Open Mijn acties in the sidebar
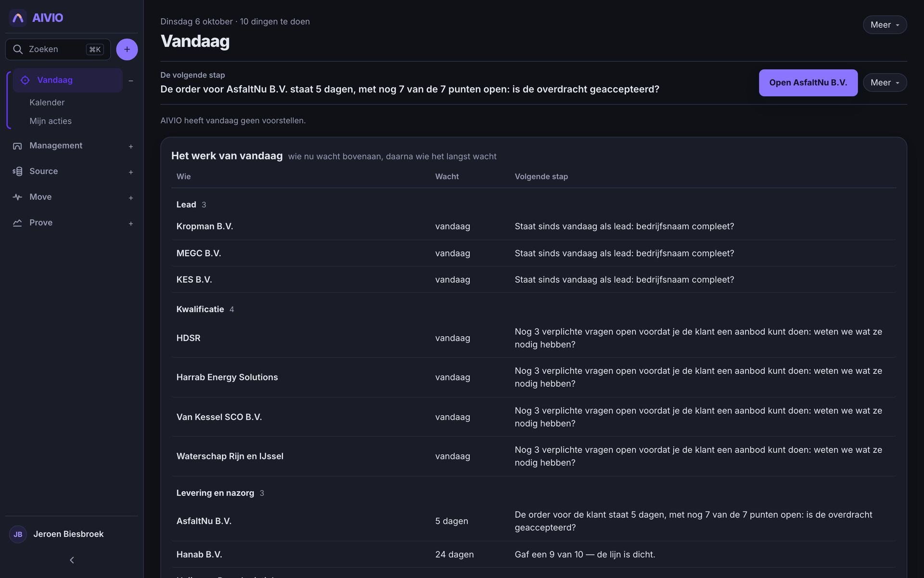Screen dimensions: 924x578 [x=51, y=121]
